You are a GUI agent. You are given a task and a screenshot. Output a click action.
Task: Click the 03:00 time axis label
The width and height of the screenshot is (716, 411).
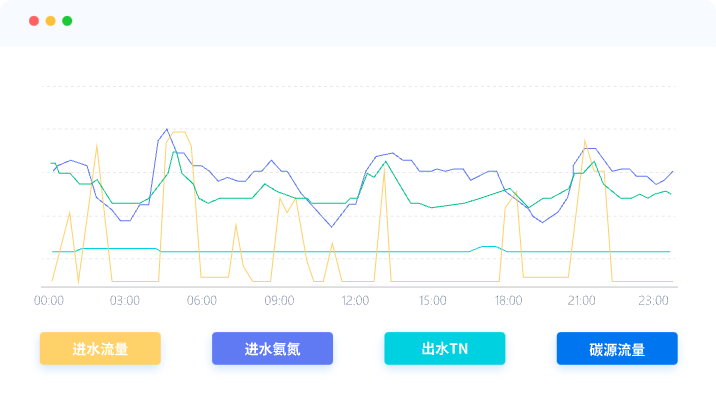click(125, 300)
